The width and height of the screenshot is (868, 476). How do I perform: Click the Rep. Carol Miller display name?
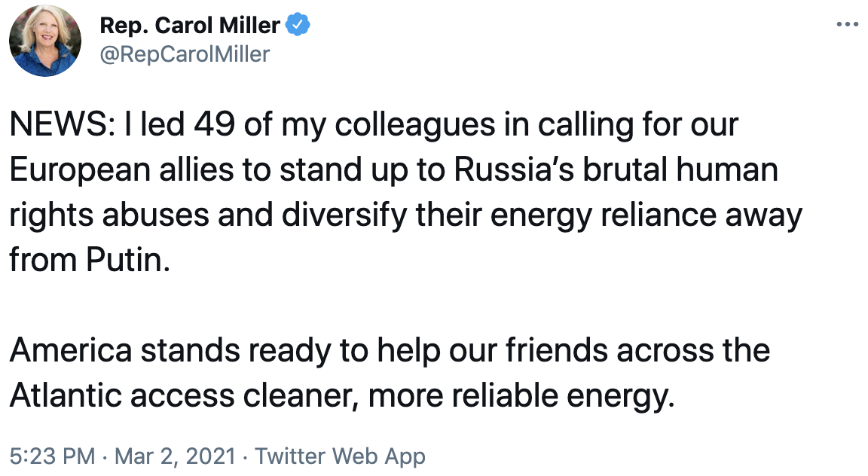click(190, 26)
